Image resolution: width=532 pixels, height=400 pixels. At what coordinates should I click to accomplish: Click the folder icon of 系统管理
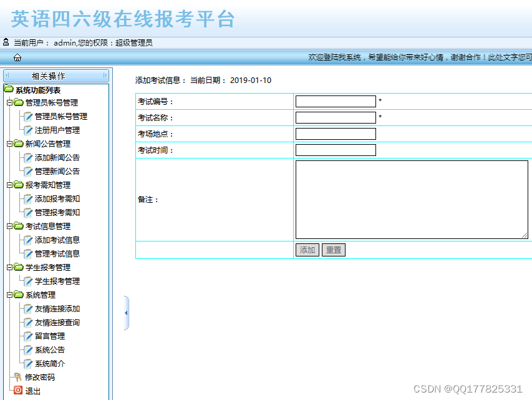(x=19, y=295)
